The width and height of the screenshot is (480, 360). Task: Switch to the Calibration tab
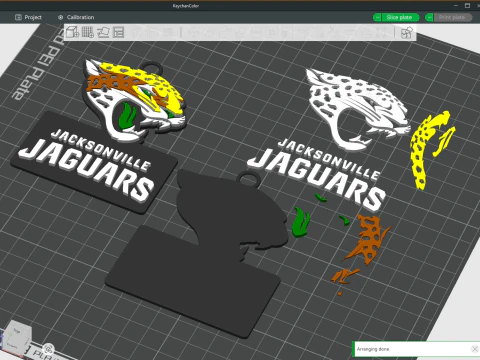[x=76, y=17]
